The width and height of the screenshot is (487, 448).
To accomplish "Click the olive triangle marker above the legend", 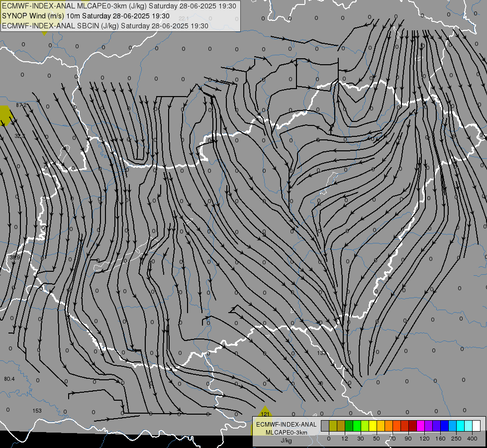I will 265,411.
